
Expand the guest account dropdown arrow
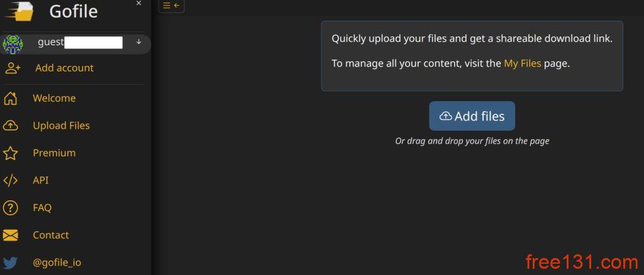139,41
